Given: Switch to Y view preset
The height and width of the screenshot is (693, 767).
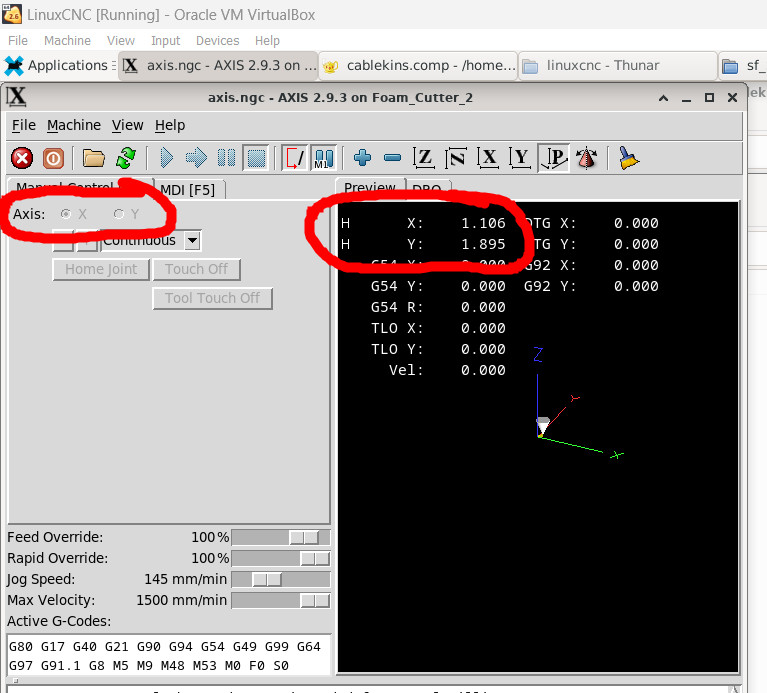Looking at the screenshot, I should pyautogui.click(x=520, y=157).
